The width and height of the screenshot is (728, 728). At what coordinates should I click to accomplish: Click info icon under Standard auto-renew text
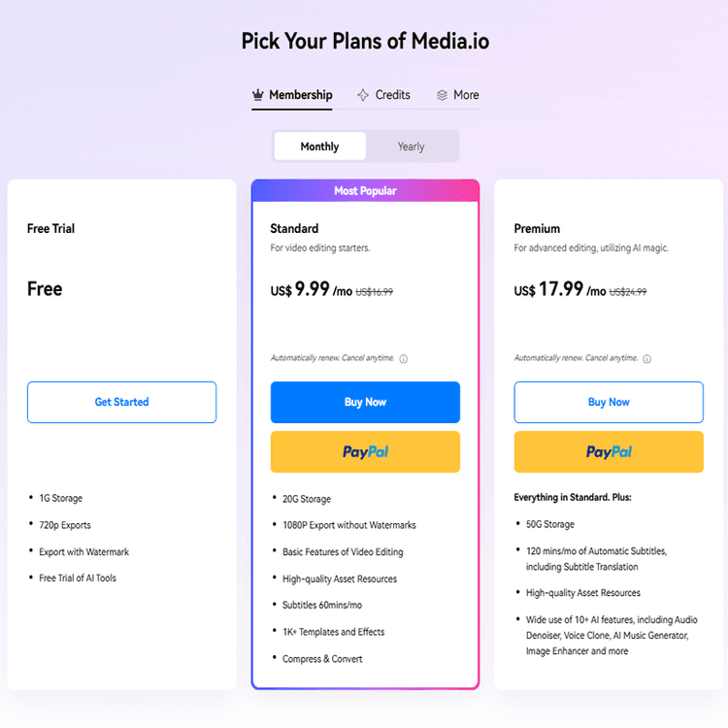tap(404, 359)
